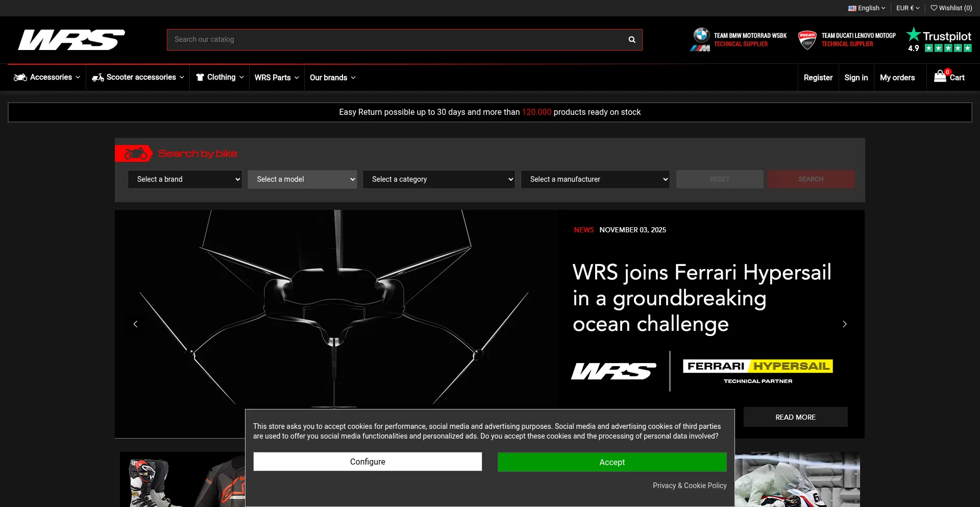980x507 pixels.
Task: Click READ MORE on the news slide
Action: click(x=795, y=417)
